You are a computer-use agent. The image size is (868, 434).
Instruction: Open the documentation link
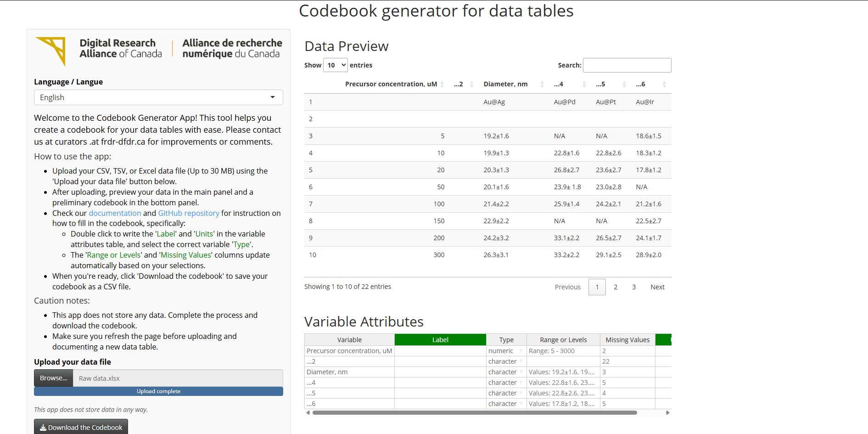[x=115, y=213]
